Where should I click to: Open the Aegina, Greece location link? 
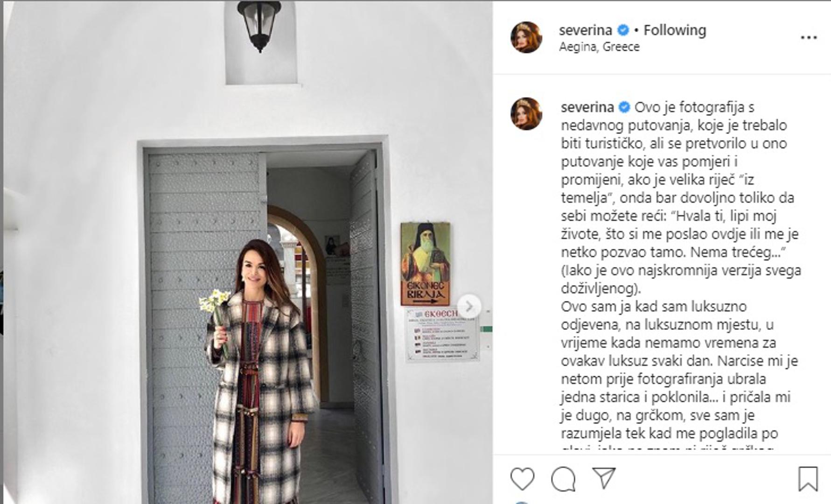click(x=599, y=47)
